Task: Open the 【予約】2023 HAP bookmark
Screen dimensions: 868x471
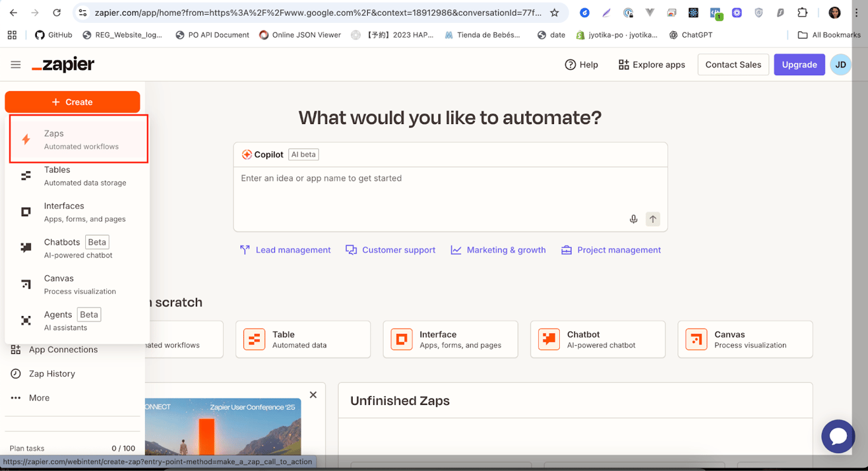Action: tap(392, 35)
